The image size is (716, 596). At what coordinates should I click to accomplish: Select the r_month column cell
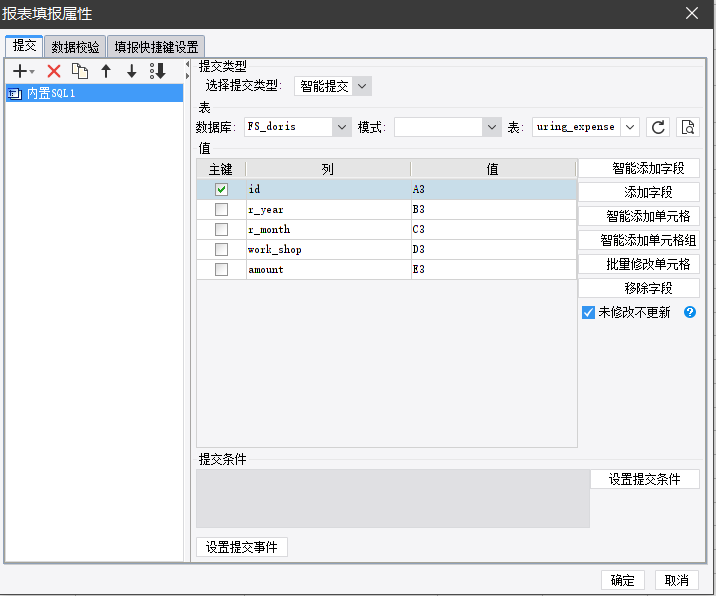click(x=328, y=229)
